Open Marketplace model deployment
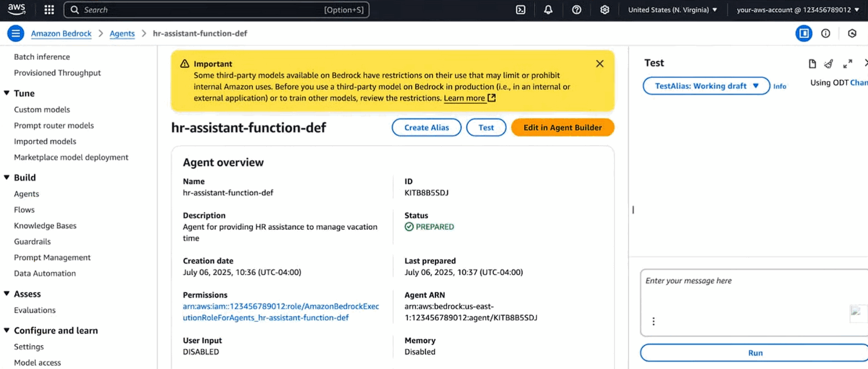 coord(71,157)
